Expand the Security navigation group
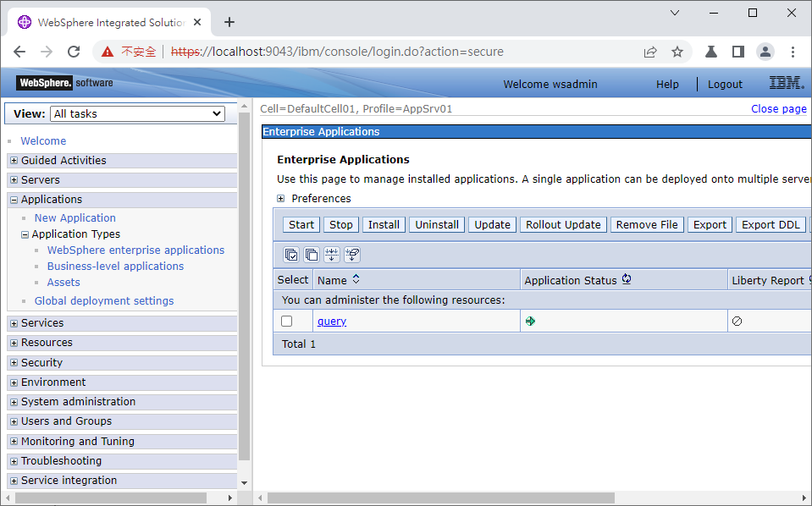Viewport: 812px width, 506px height. [14, 363]
